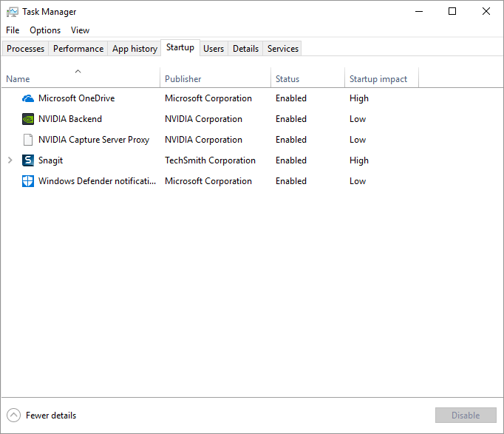
Task: Click the NVIDIA Backend green icon
Action: [28, 119]
